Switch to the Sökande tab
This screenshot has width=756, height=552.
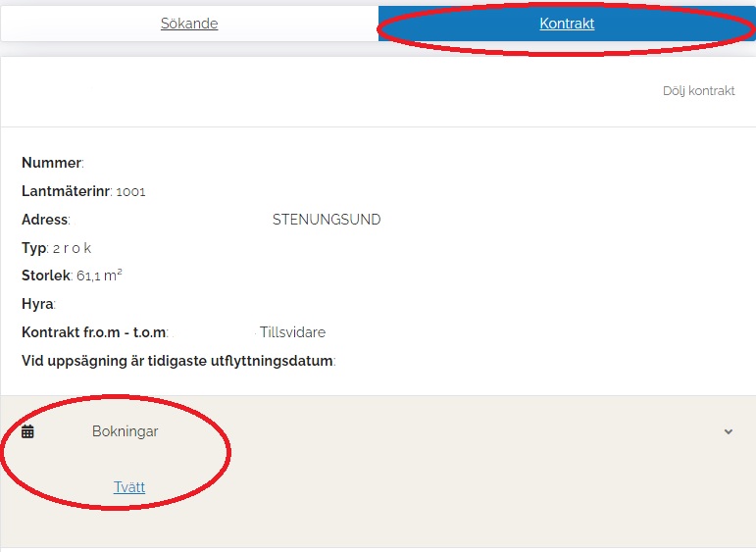tap(189, 24)
